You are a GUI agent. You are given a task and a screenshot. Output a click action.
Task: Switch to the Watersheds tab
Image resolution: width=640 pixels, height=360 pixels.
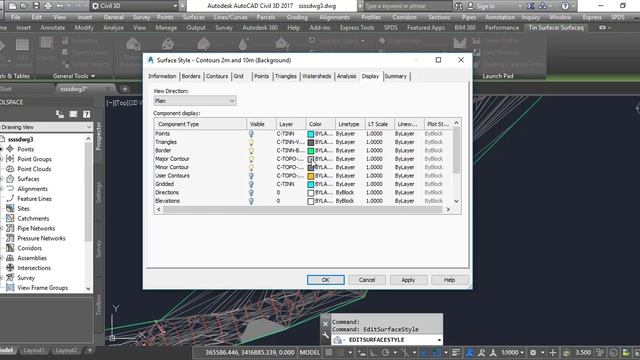point(317,76)
